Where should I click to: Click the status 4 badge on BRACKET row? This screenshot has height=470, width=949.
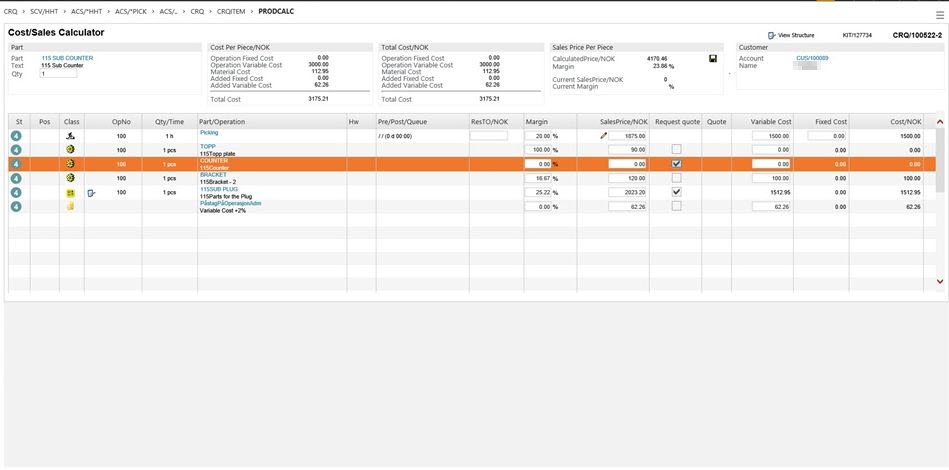[17, 178]
